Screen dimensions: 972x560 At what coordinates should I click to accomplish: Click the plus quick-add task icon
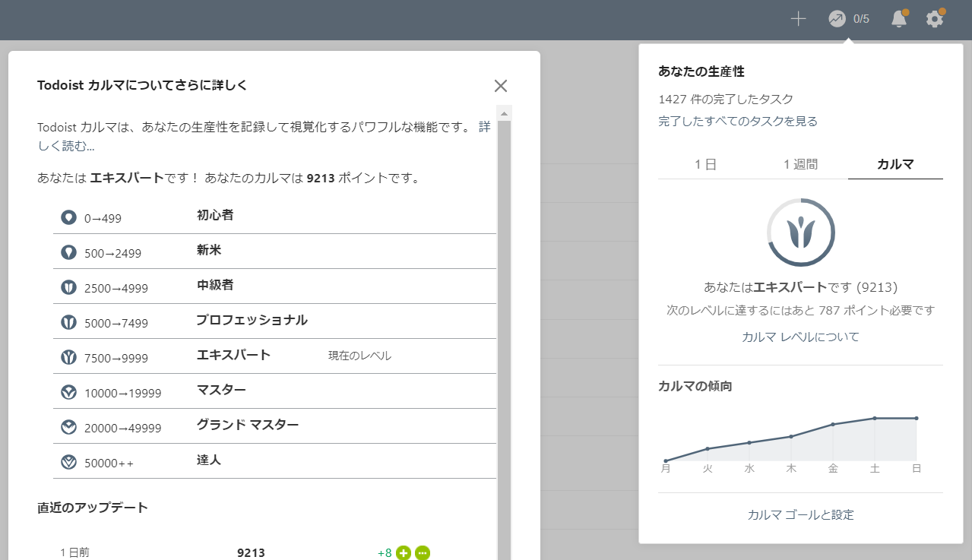click(x=798, y=19)
